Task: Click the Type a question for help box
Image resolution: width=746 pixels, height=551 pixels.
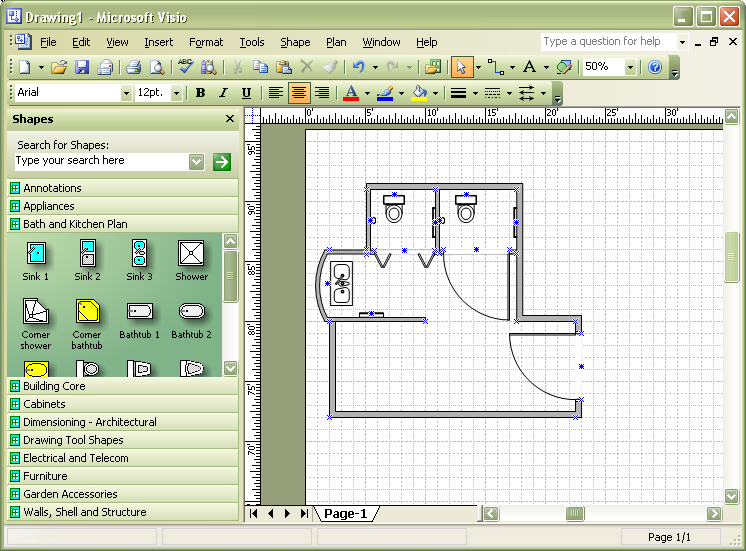Action: (609, 42)
